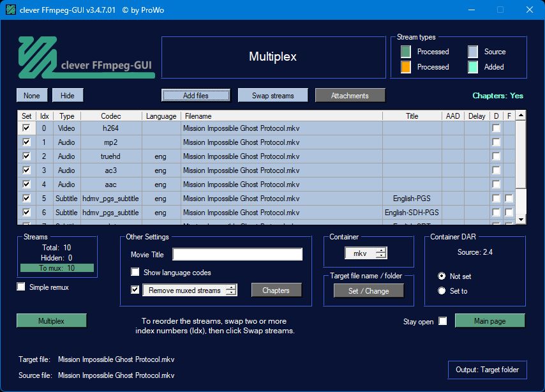Toggle the D checkbox for truehd audio stream

click(x=496, y=156)
